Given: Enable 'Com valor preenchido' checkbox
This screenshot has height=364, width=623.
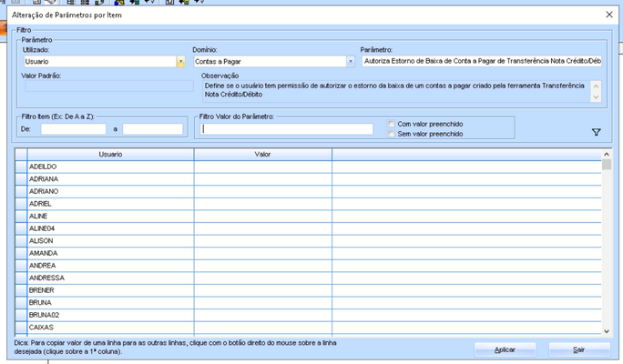Looking at the screenshot, I should click(392, 124).
